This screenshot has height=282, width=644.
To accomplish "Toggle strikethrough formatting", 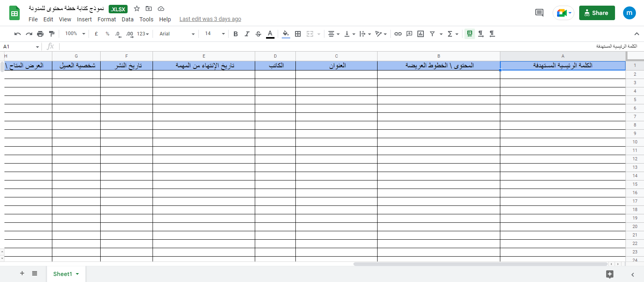I will click(258, 34).
